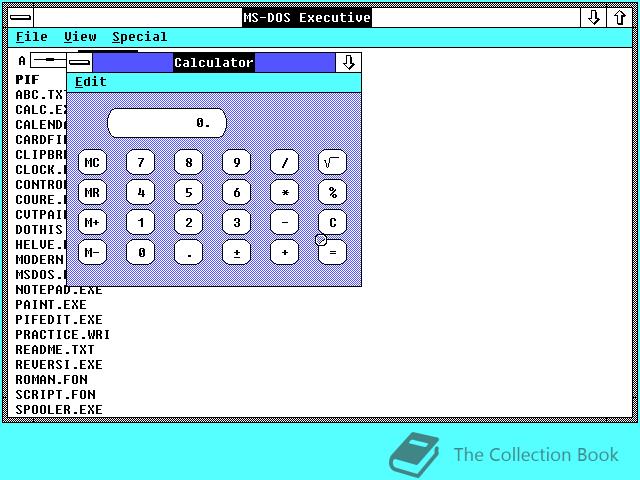The height and width of the screenshot is (480, 640).
Task: Select the DOTHIS entry
Action: (40, 229)
